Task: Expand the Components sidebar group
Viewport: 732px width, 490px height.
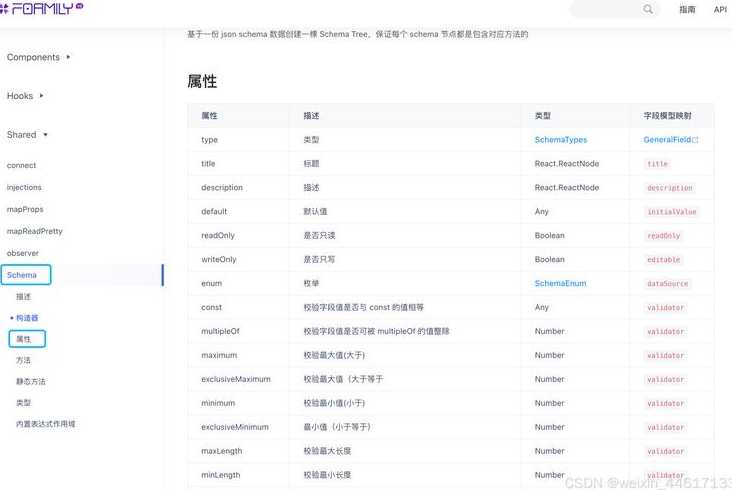Action: click(x=38, y=57)
